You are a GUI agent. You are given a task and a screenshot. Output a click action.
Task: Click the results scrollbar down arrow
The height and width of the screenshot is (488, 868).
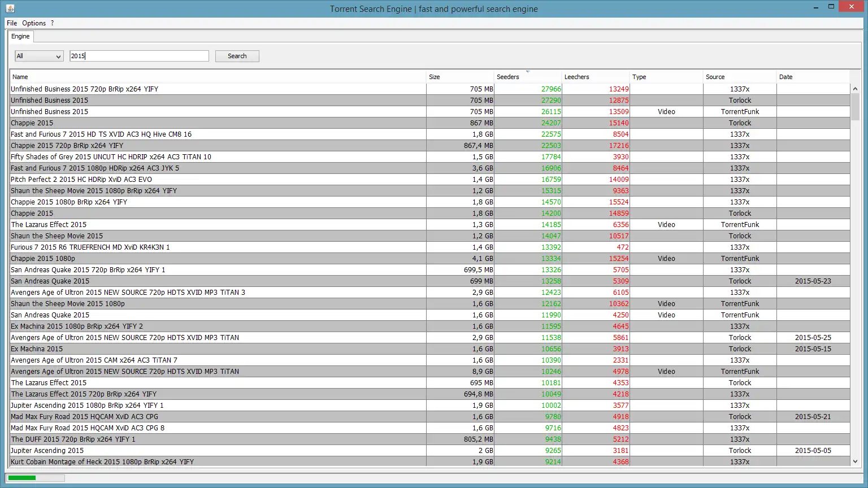pyautogui.click(x=854, y=461)
